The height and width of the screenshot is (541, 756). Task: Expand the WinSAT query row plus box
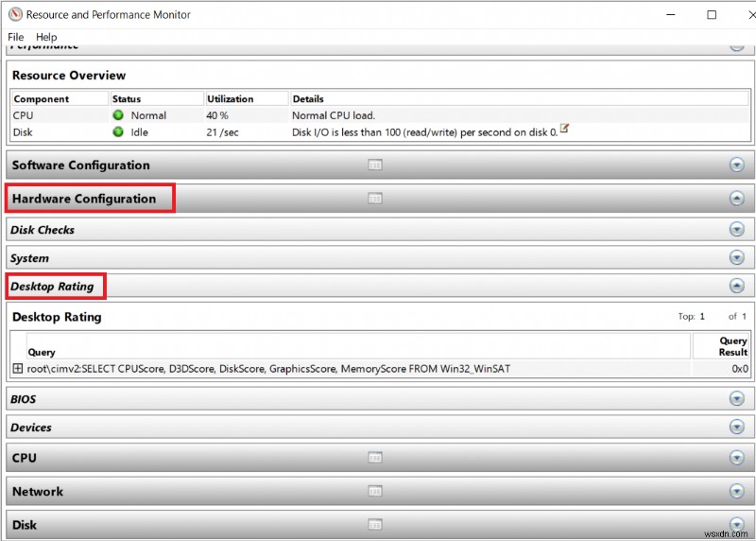tap(17, 369)
